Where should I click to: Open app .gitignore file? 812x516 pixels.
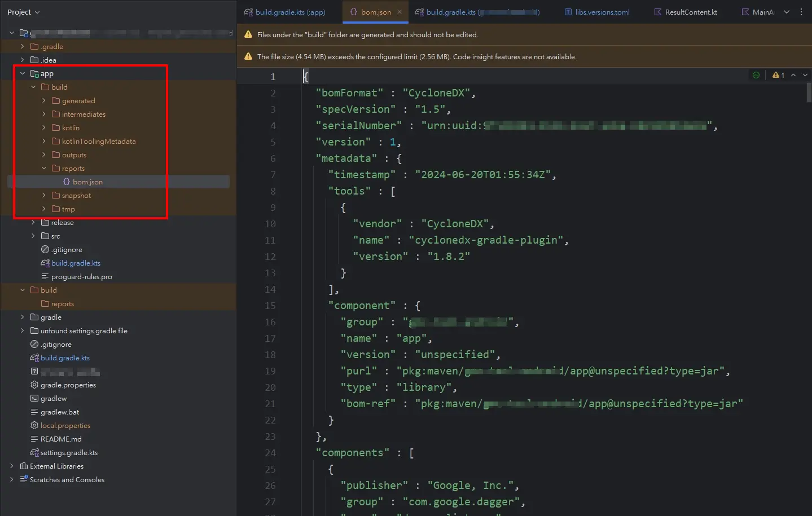[x=67, y=249]
